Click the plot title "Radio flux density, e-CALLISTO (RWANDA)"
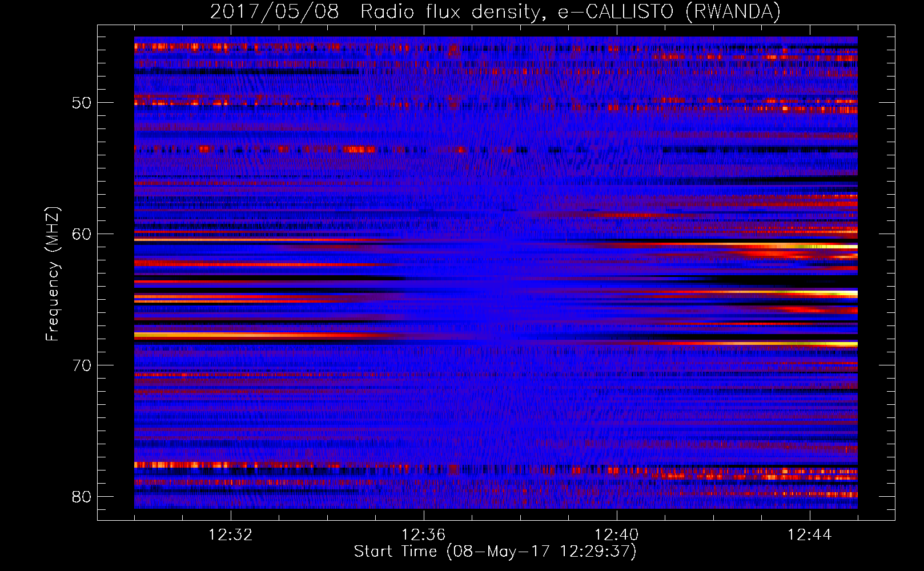 pyautogui.click(x=571, y=11)
